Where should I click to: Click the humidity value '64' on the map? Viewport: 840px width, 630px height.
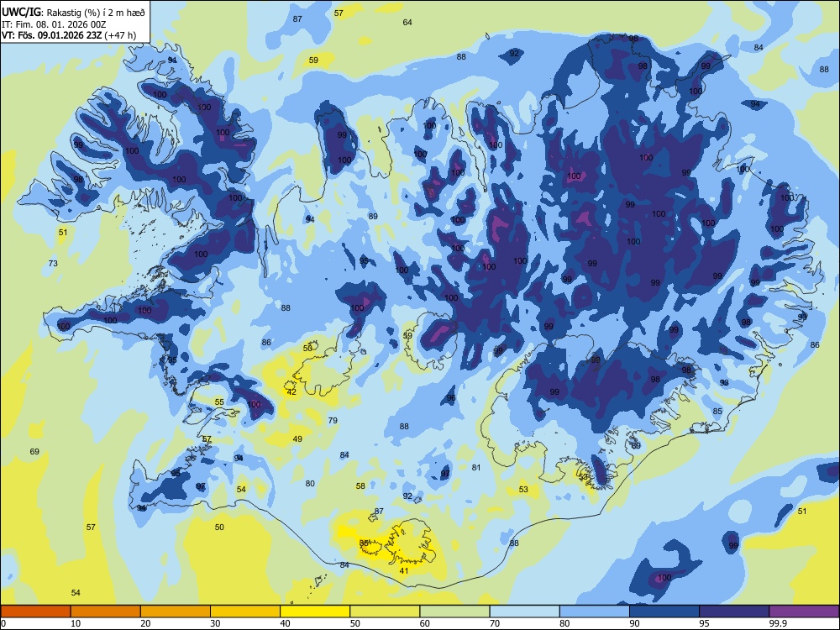[407, 22]
